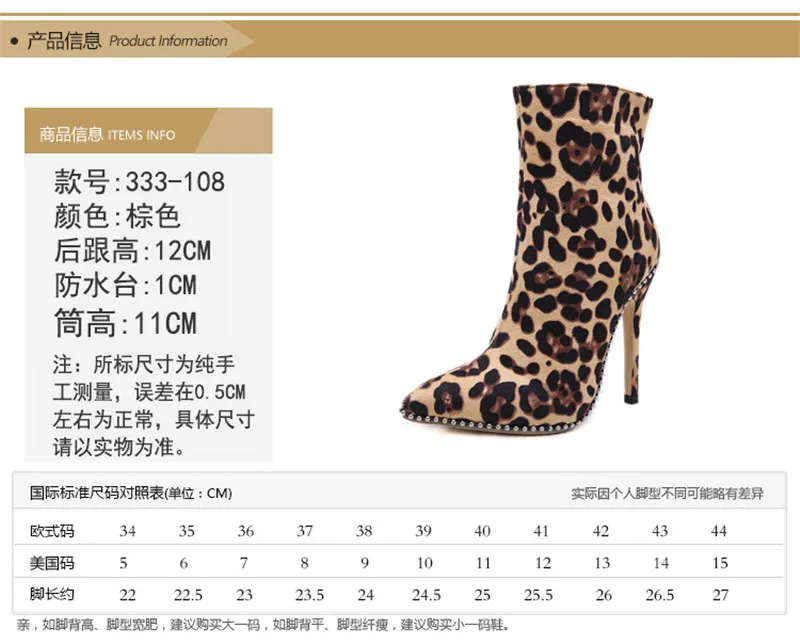Click the '欧式码' row label
Viewport: 800px width, 644px height.
point(52,531)
